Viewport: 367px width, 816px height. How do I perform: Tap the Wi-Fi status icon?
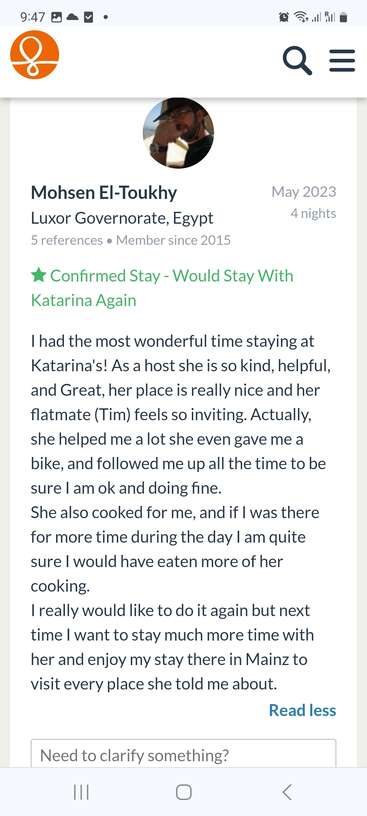tap(300, 17)
